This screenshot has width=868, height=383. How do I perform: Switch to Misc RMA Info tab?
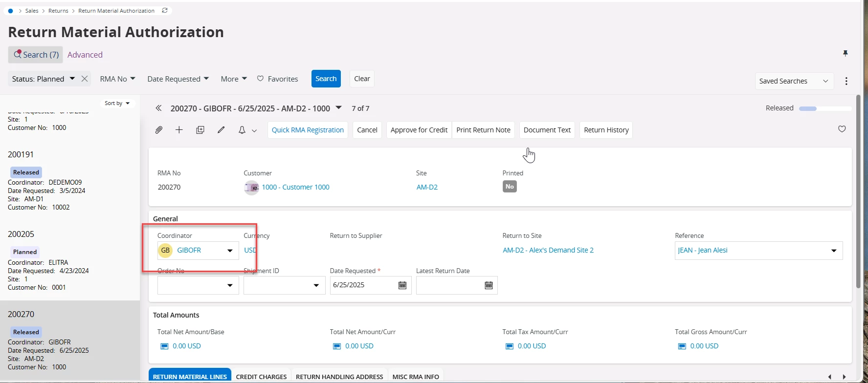point(416,377)
